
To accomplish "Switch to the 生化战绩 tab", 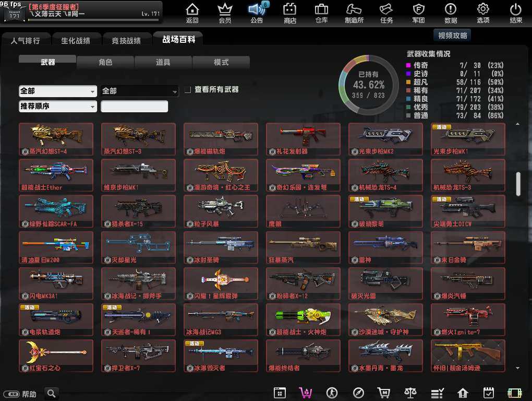I will point(76,40).
